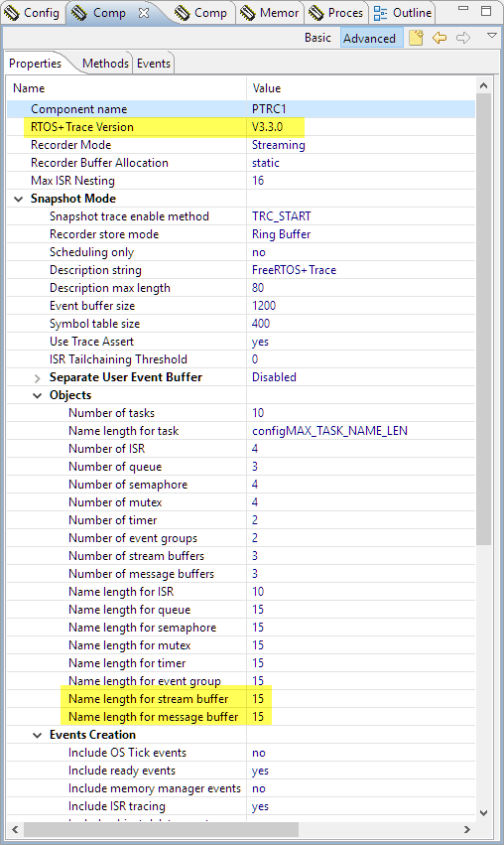Maximize the inspector view panel
504x845 pixels.
click(x=486, y=11)
